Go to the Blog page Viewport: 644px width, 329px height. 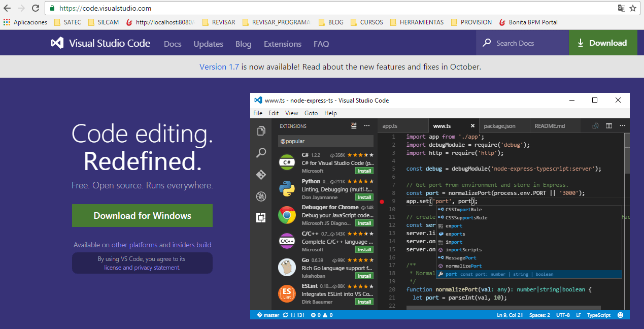244,44
